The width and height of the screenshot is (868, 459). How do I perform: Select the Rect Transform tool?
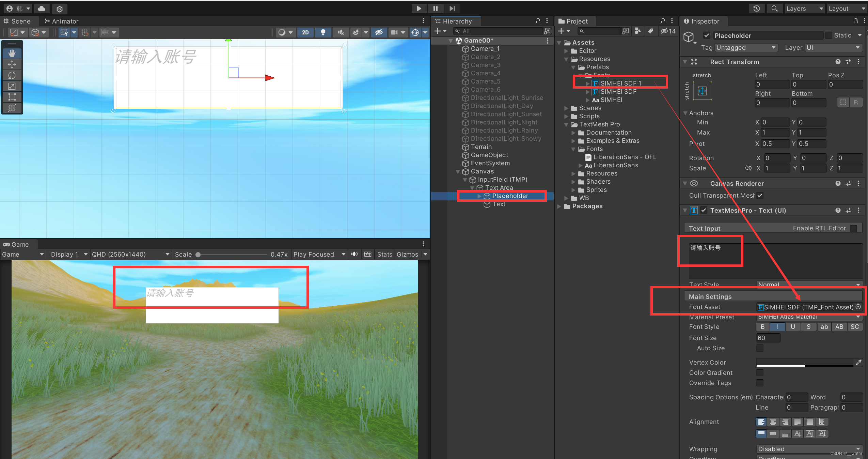12,97
